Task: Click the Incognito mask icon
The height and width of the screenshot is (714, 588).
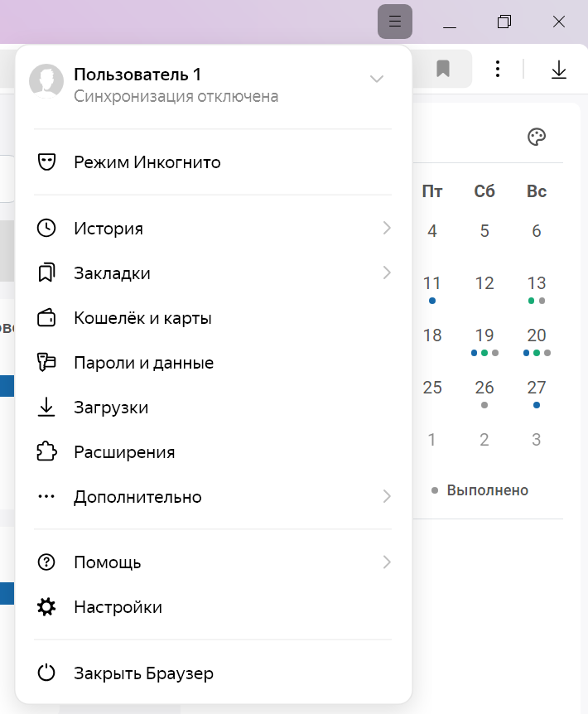Action: [x=47, y=162]
